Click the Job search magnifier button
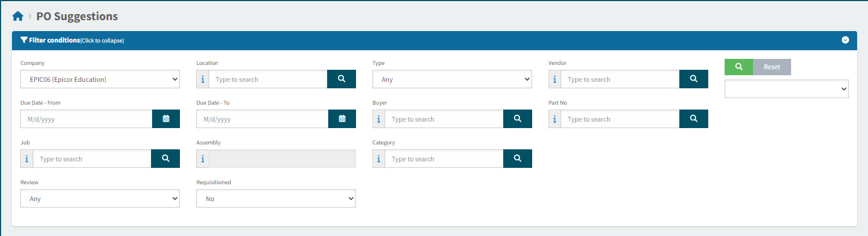 [165, 159]
